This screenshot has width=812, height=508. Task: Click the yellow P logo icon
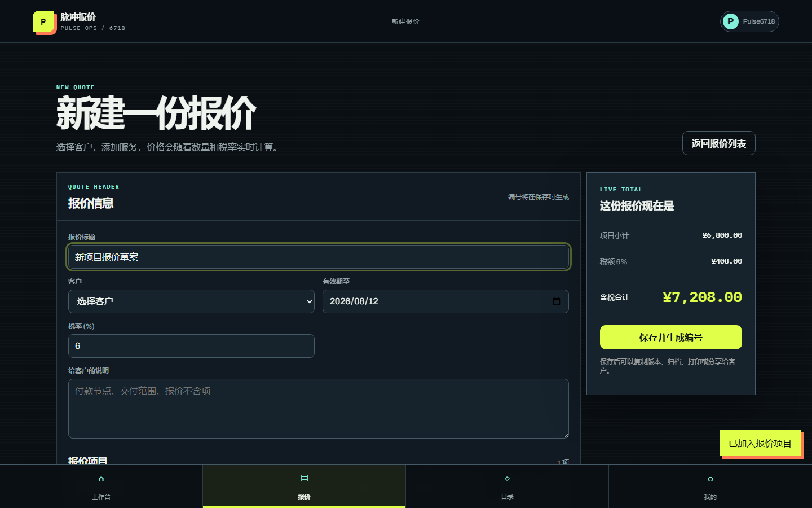[x=43, y=21]
